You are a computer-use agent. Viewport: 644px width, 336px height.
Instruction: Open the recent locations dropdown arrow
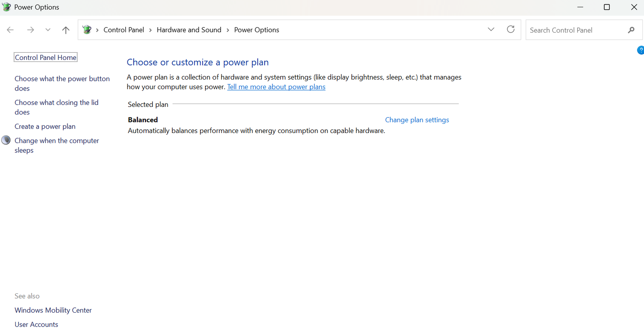[x=48, y=30]
